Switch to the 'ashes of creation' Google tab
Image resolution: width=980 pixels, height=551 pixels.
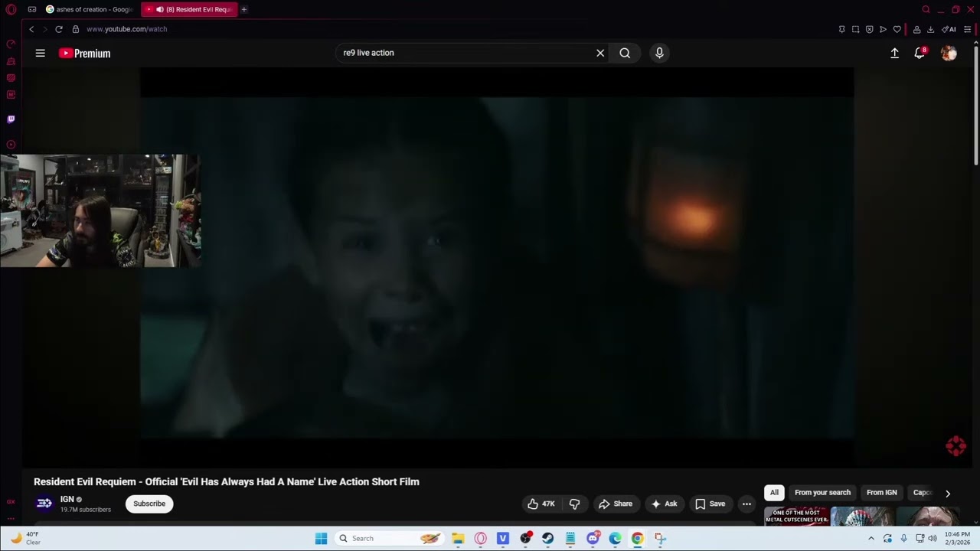tap(90, 9)
